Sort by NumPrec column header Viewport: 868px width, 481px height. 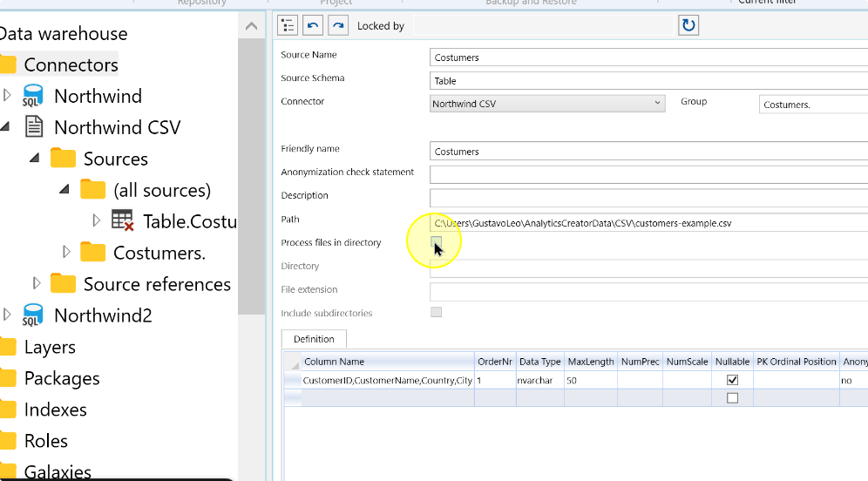[640, 362]
